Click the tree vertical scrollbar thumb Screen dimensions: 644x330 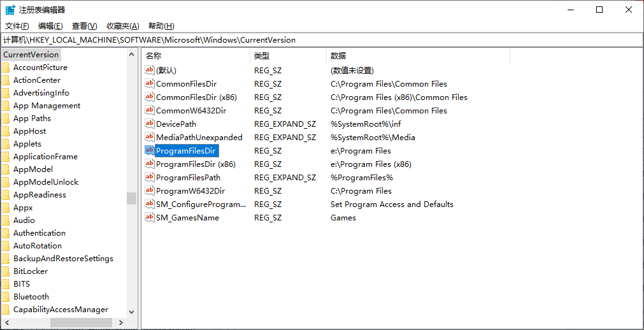click(x=131, y=198)
